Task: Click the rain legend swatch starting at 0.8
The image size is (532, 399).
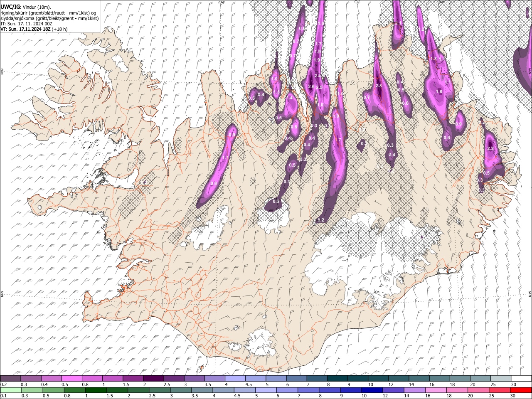Action: 75,390
